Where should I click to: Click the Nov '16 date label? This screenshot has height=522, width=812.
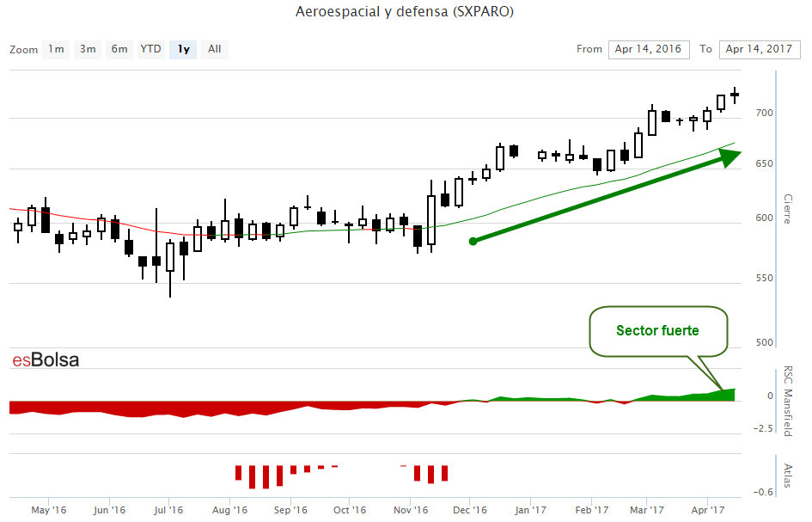click(x=411, y=510)
